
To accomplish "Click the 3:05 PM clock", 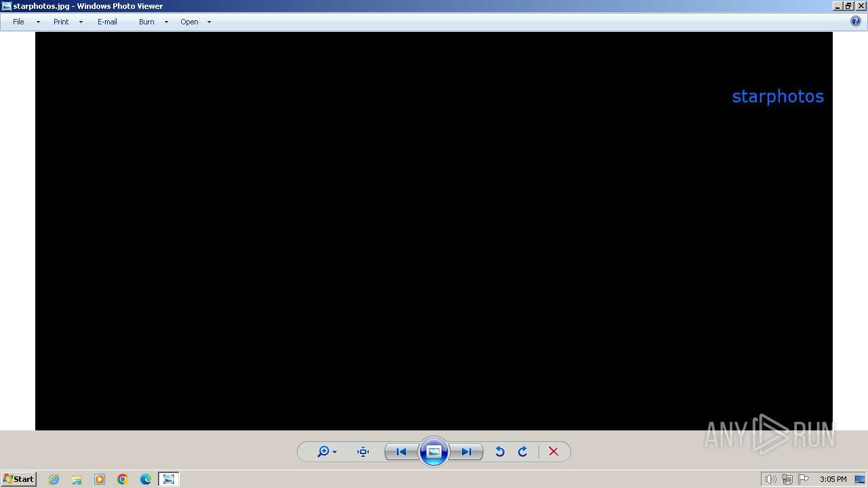I will (833, 479).
